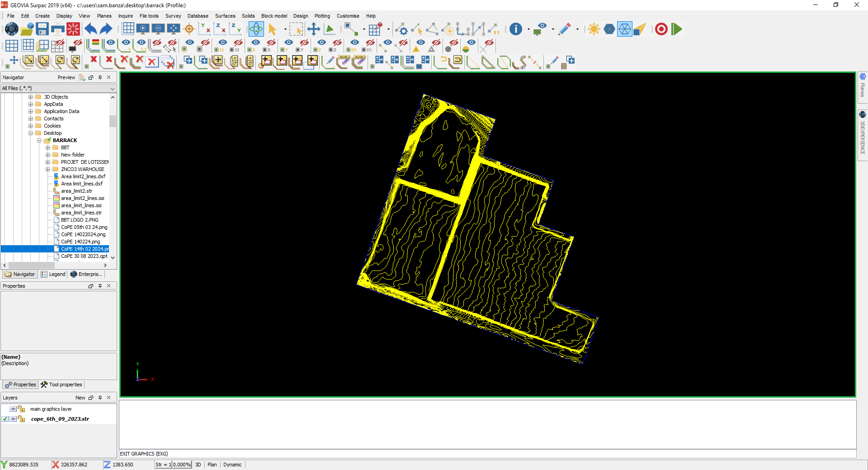
Task: Select the Zoom in monitor icon
Action: click(x=143, y=29)
